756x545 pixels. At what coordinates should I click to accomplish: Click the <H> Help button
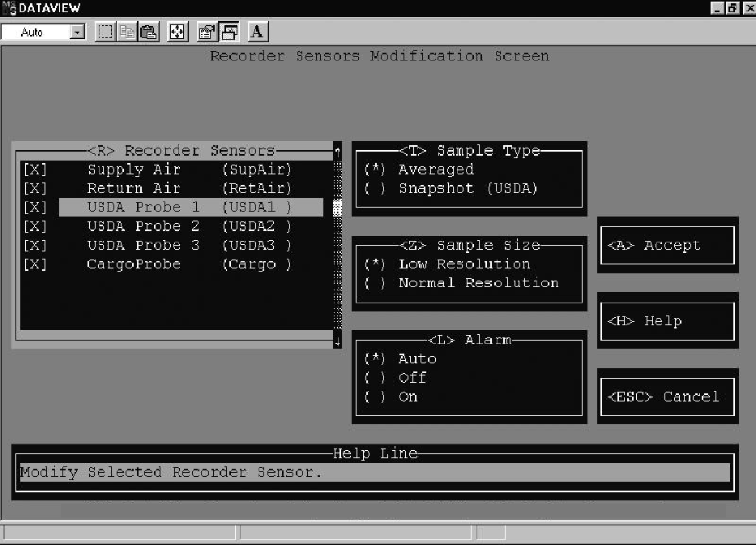(668, 321)
